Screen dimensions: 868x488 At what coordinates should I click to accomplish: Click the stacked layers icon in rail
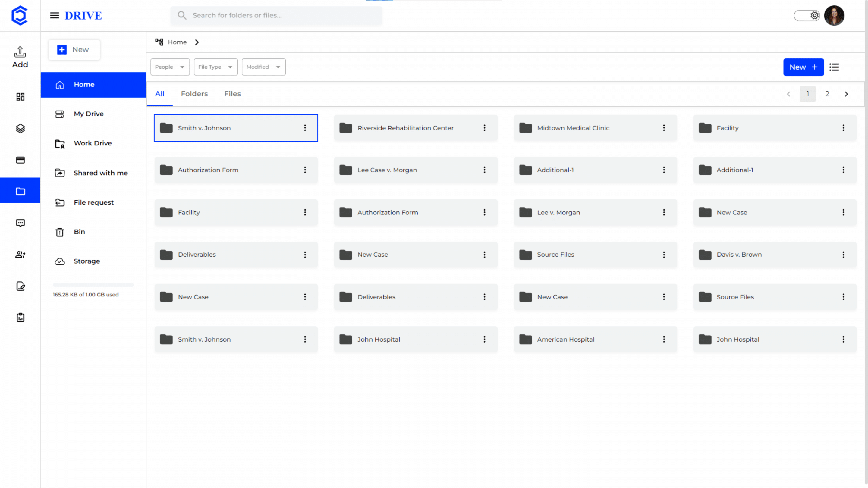20,128
